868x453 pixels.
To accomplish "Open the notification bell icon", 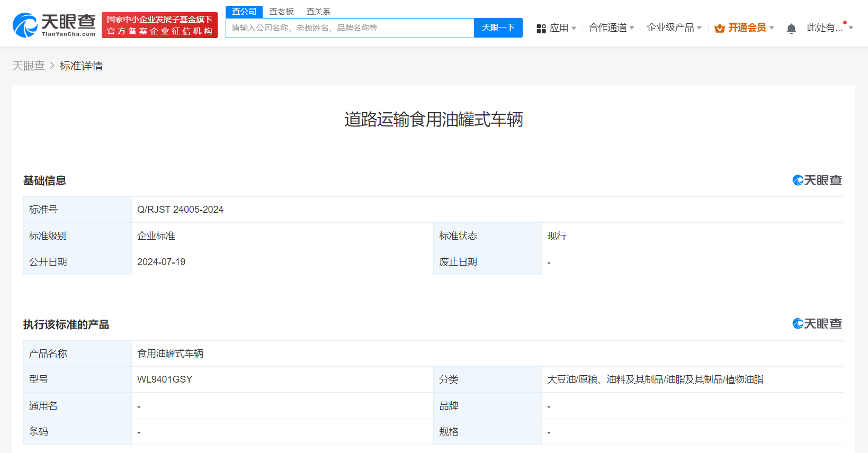I will 791,29.
